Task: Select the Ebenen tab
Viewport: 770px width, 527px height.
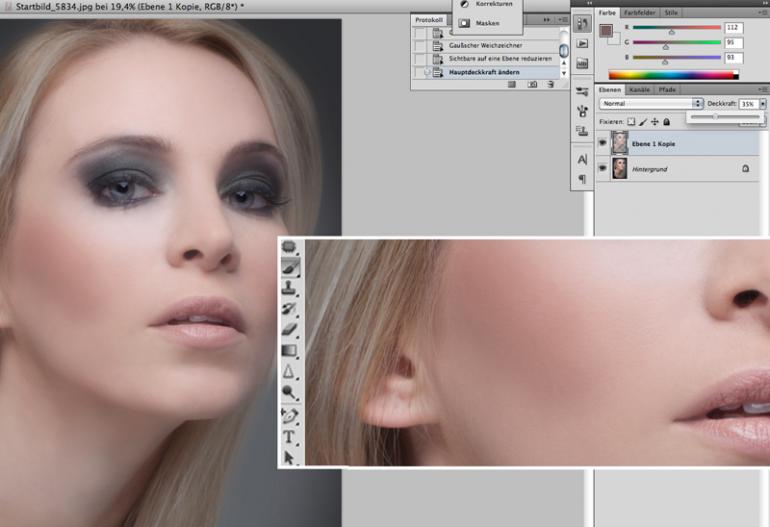Action: coord(609,90)
